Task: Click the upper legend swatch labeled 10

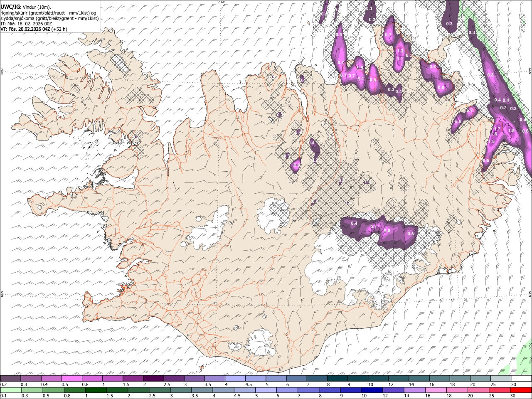Action: tap(378, 378)
